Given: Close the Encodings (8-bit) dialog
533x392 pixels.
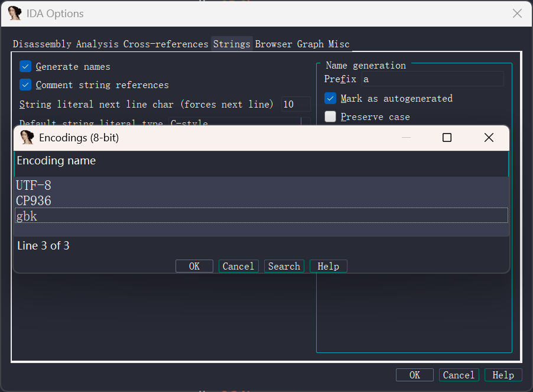Looking at the screenshot, I should pyautogui.click(x=489, y=138).
